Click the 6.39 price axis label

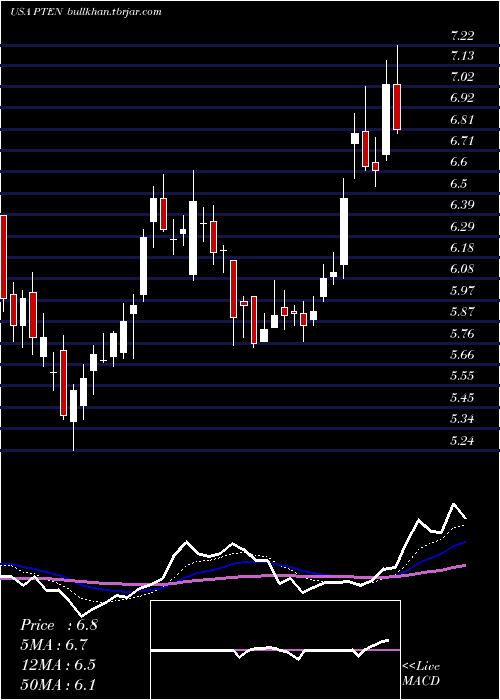click(462, 205)
